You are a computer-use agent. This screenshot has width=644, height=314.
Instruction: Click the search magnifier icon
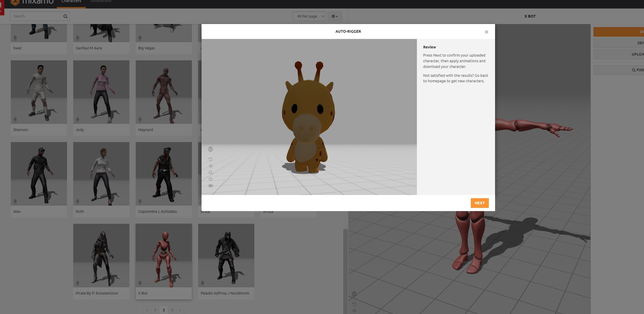point(65,16)
